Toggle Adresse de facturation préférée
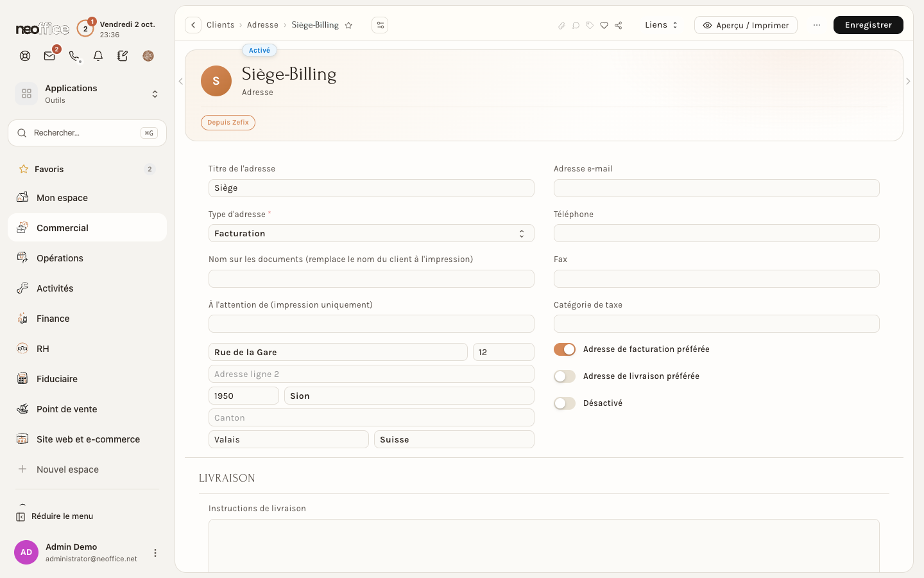Viewport: 924px width, 578px height. (x=565, y=349)
